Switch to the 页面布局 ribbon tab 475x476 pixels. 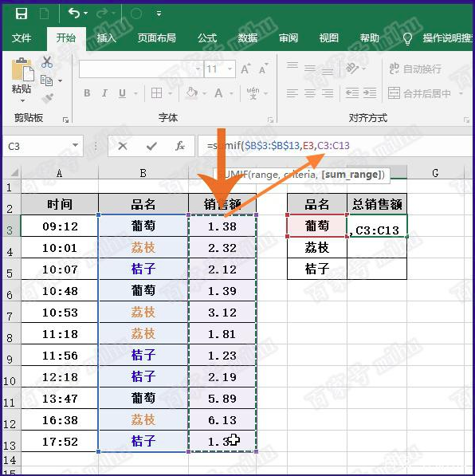click(x=157, y=38)
